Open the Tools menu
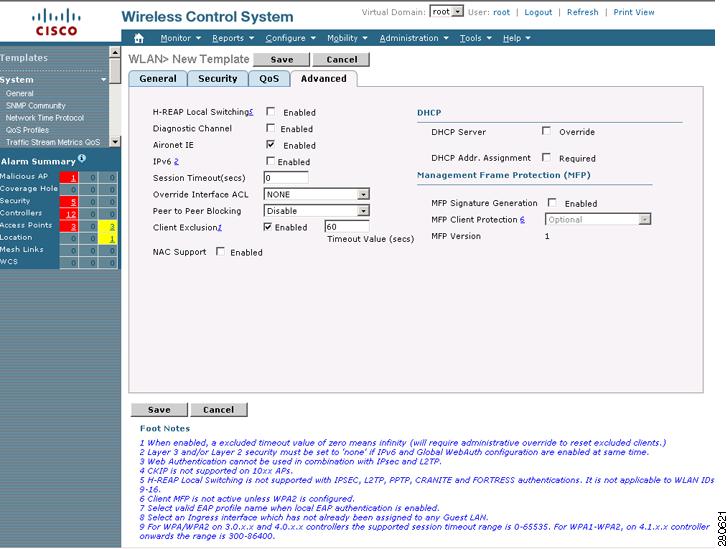This screenshot has width=728, height=549. coord(475,38)
